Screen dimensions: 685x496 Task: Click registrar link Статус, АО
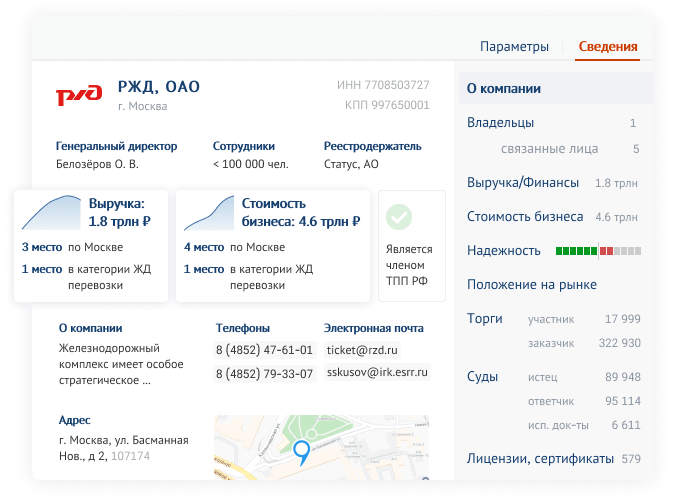point(351,164)
